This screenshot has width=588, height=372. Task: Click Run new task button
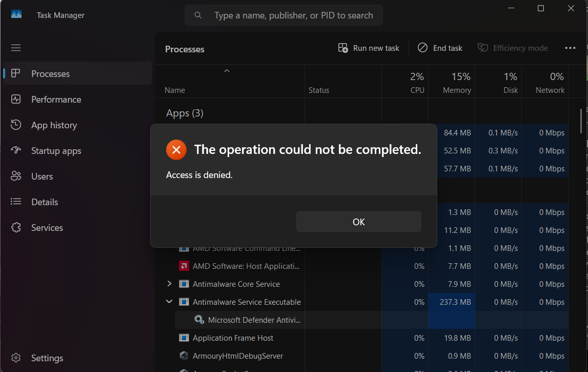coord(369,48)
